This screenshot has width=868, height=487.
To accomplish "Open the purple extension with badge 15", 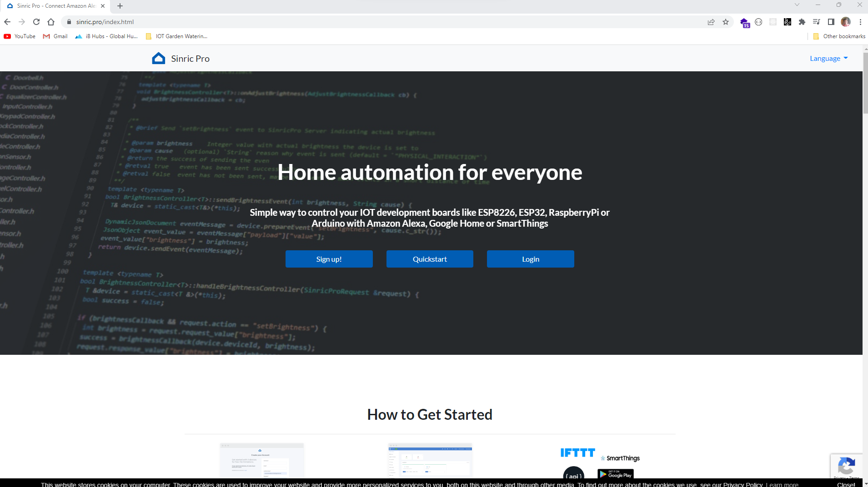I will 744,22.
